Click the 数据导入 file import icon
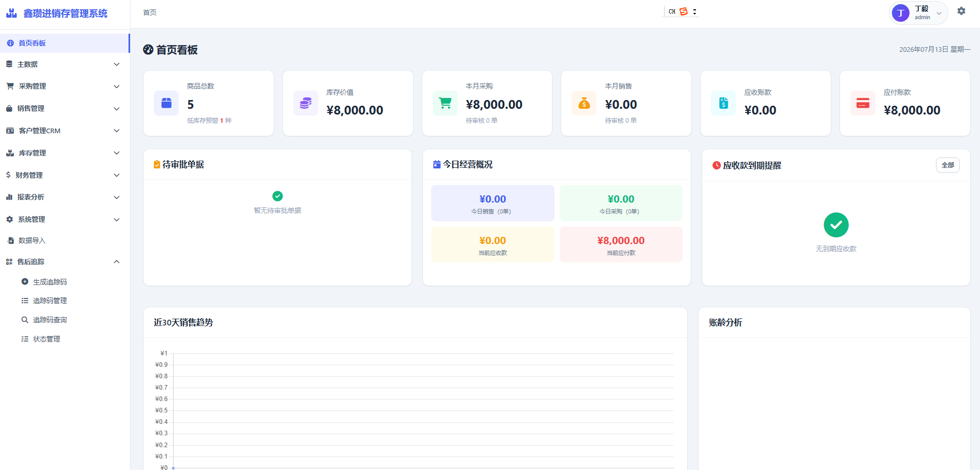 tap(10, 240)
